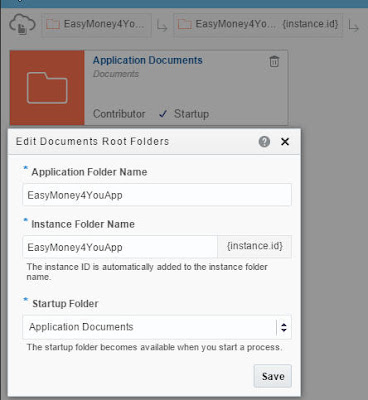Click the cloud documents icon

[22, 25]
